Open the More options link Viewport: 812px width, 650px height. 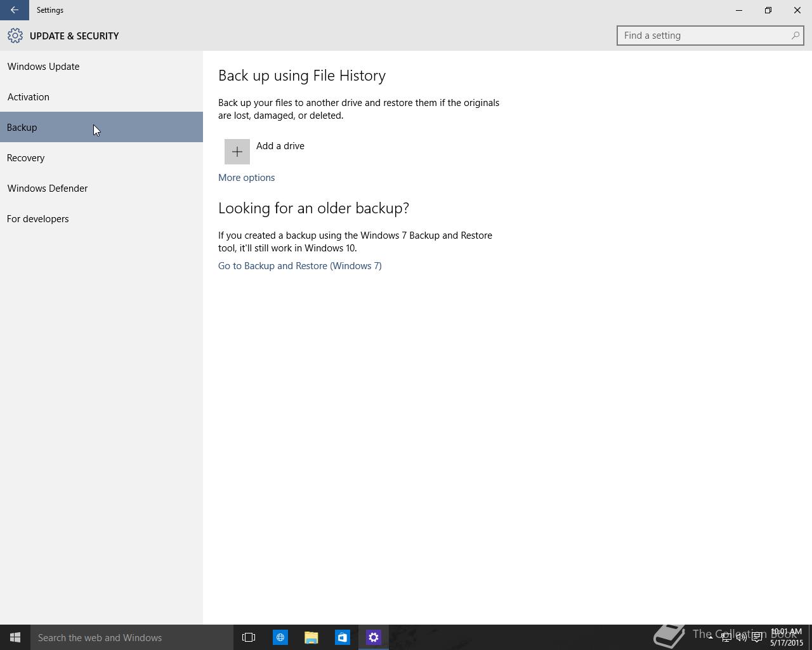246,178
